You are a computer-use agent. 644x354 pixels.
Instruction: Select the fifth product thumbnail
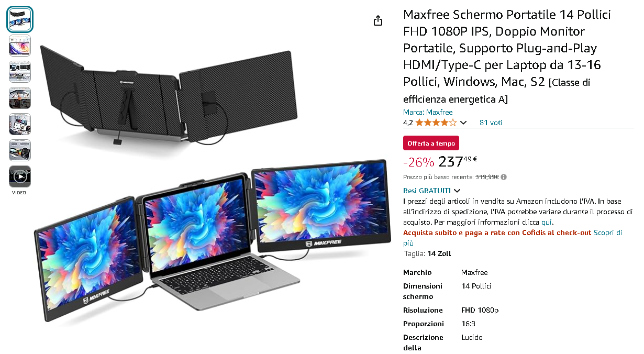(x=20, y=124)
